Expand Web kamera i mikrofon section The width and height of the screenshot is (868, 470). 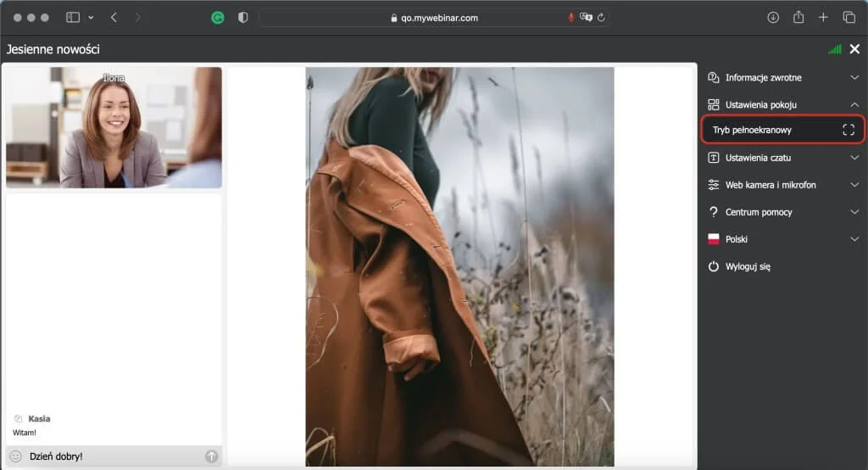782,185
